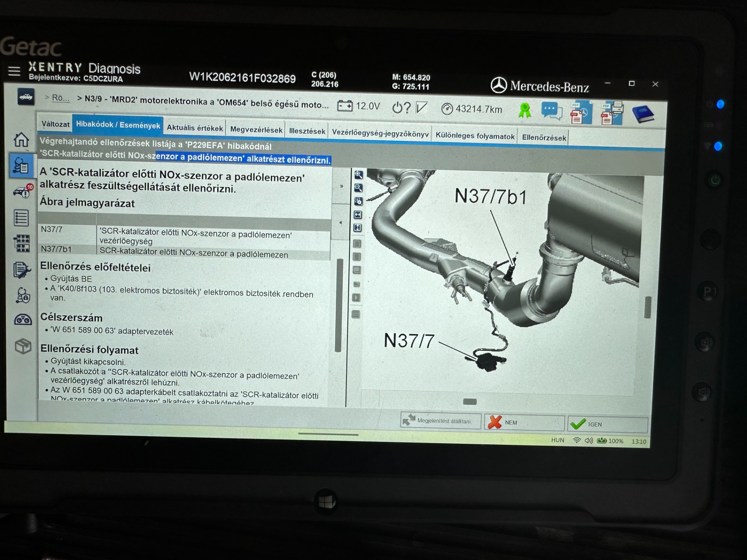Open the car with warning badge icon
Image resolution: width=747 pixels, height=560 pixels.
point(23,192)
